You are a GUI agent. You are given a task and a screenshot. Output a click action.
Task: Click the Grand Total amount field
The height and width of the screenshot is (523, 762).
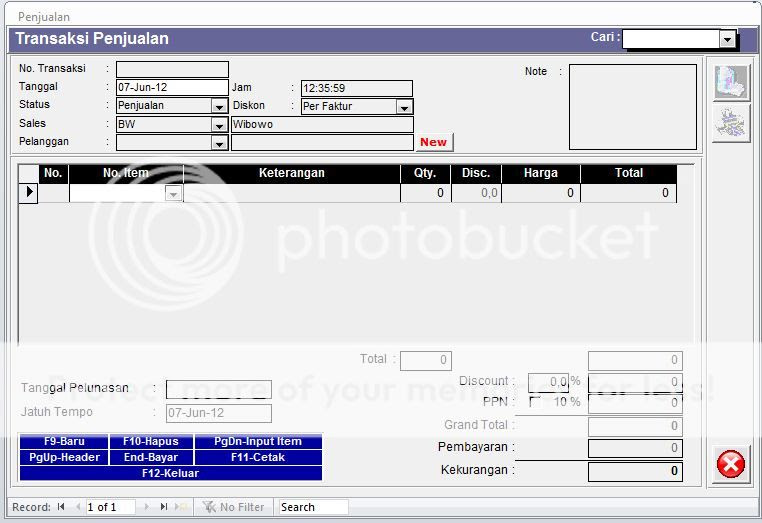coord(635,426)
